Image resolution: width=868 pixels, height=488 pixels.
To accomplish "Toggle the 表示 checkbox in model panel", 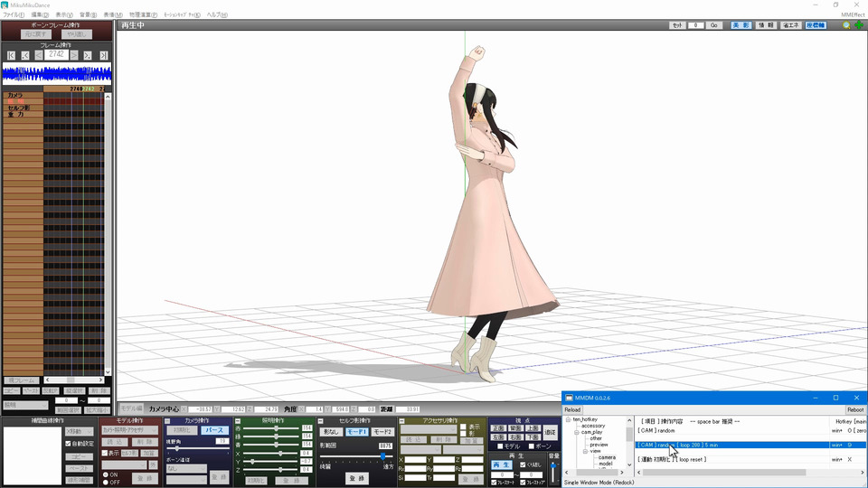I will pyautogui.click(x=105, y=453).
